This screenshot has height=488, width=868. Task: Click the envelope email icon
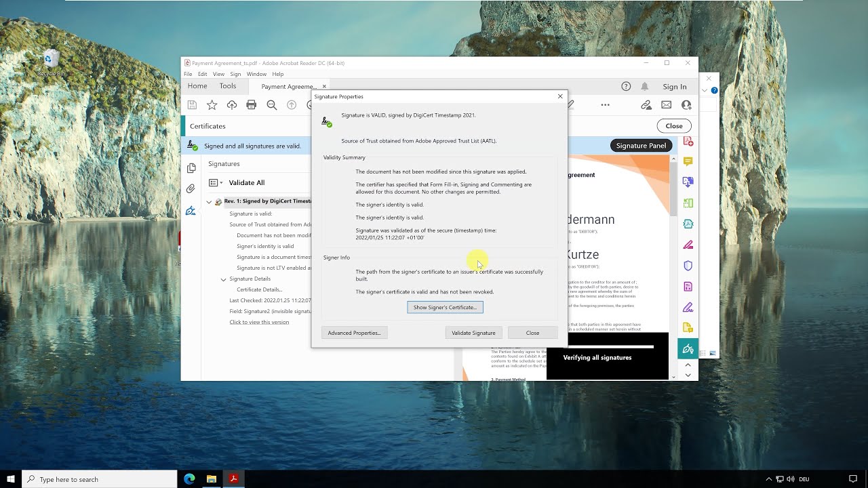coord(667,105)
